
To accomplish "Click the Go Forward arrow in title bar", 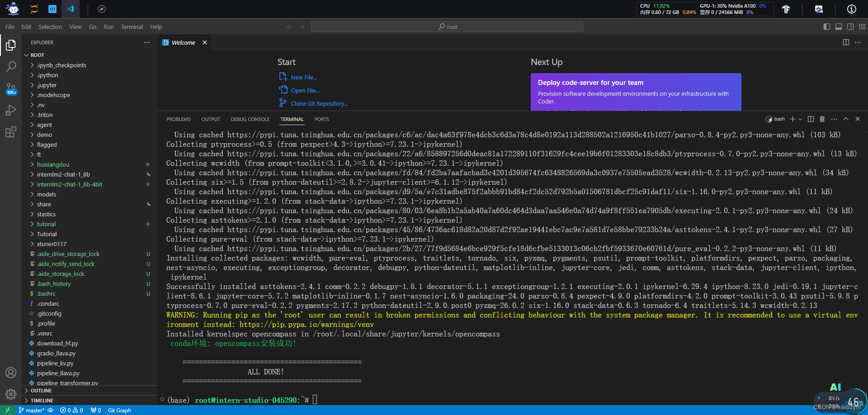I will pyautogui.click(x=302, y=27).
